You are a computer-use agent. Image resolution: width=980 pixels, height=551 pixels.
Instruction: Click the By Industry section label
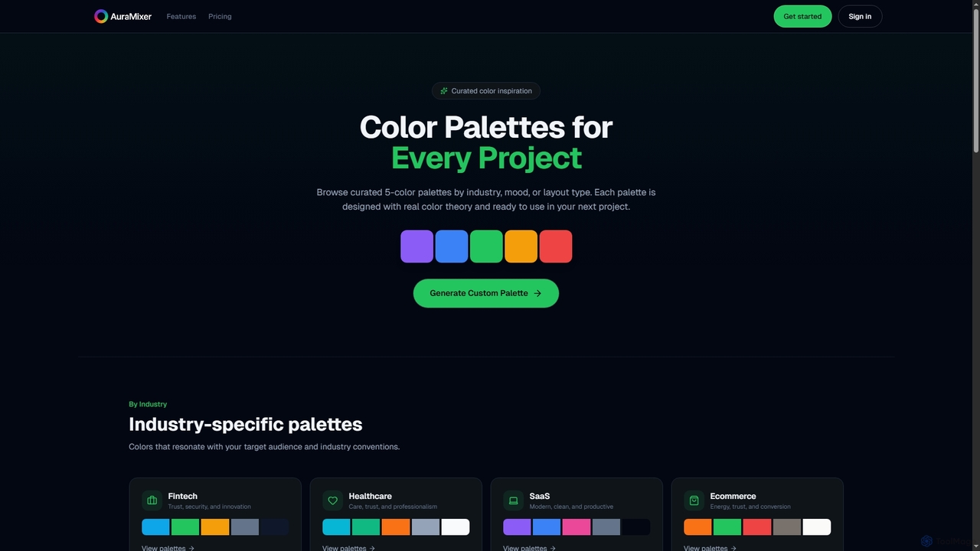pos(148,404)
